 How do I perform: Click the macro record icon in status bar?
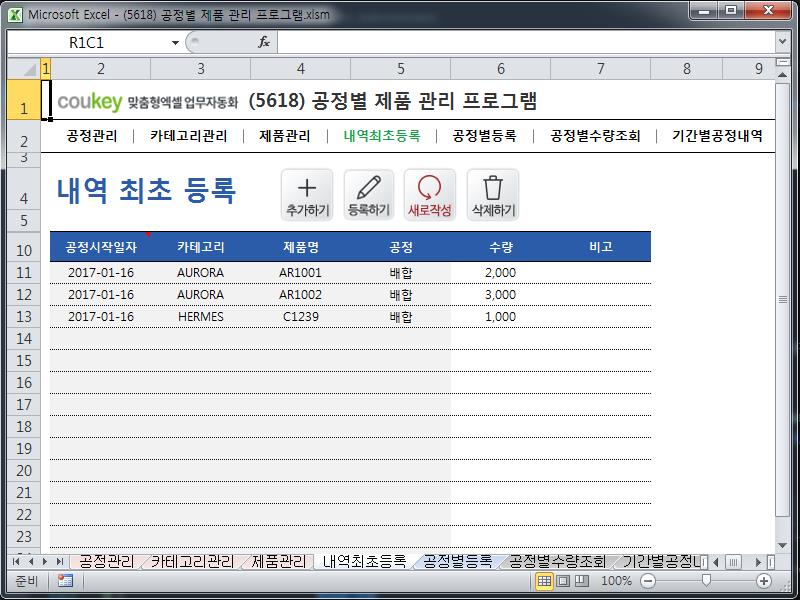point(65,581)
